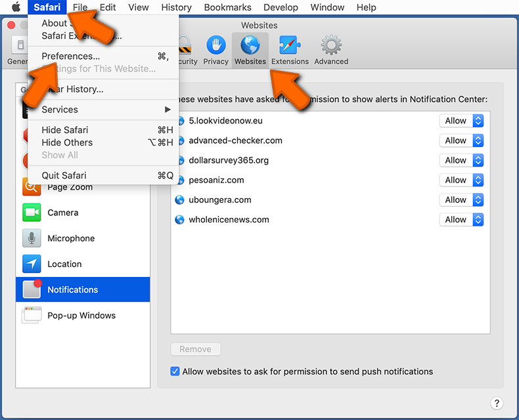Open the View menu

click(x=139, y=7)
